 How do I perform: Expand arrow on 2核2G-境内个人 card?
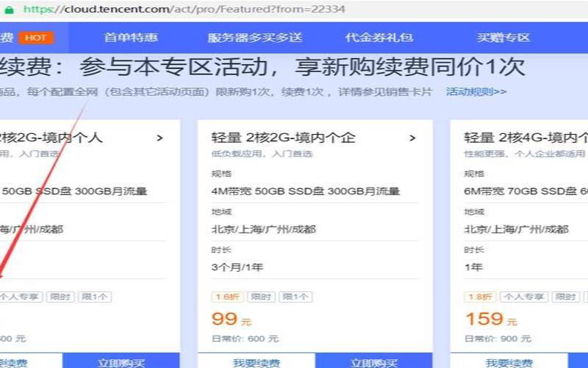coord(159,138)
